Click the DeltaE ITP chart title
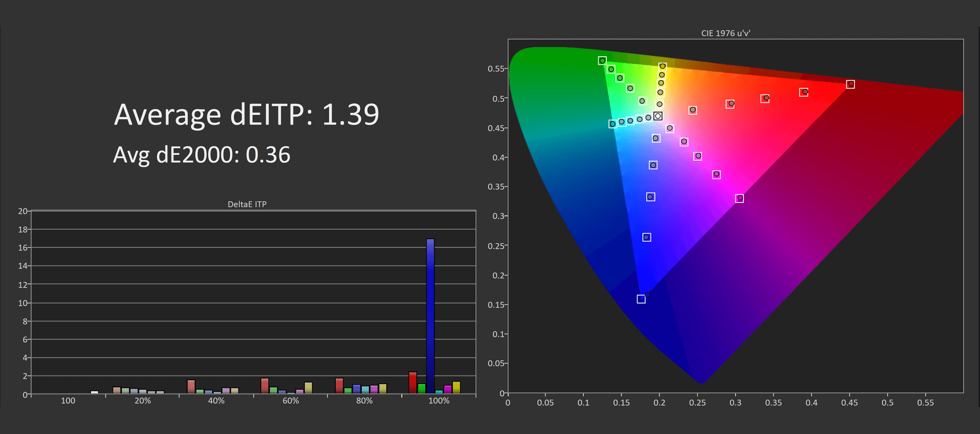 pos(247,204)
